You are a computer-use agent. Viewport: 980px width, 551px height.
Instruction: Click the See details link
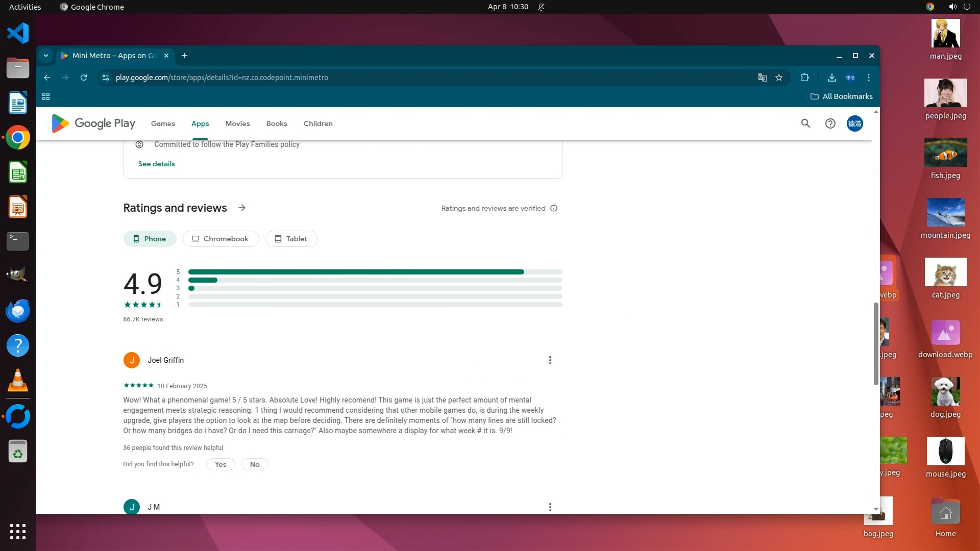pos(156,164)
